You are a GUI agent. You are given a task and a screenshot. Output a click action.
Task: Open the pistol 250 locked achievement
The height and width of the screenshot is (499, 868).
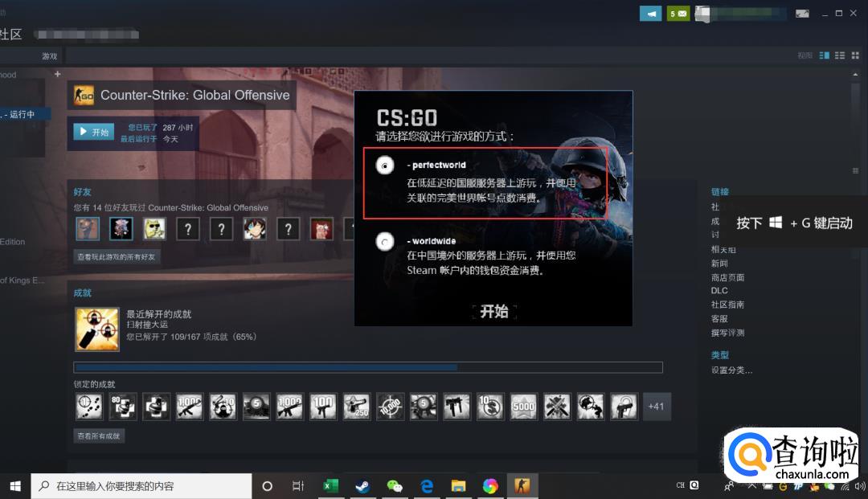[x=357, y=407]
